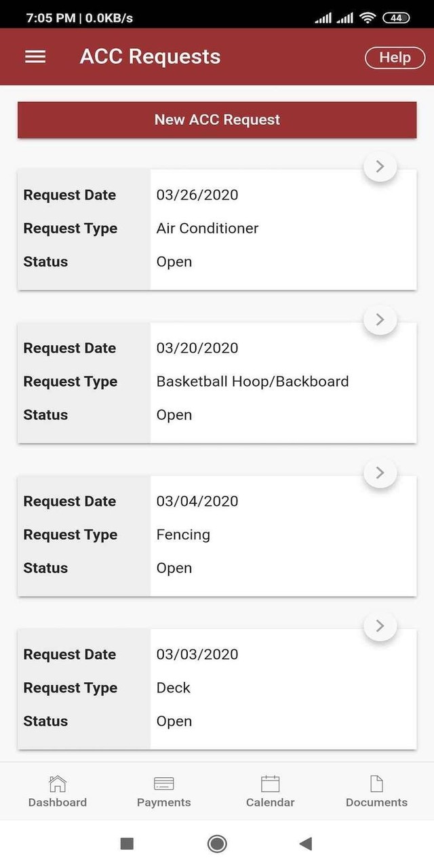The width and height of the screenshot is (434, 868).
Task: Open the Calendar screen
Action: tap(270, 790)
